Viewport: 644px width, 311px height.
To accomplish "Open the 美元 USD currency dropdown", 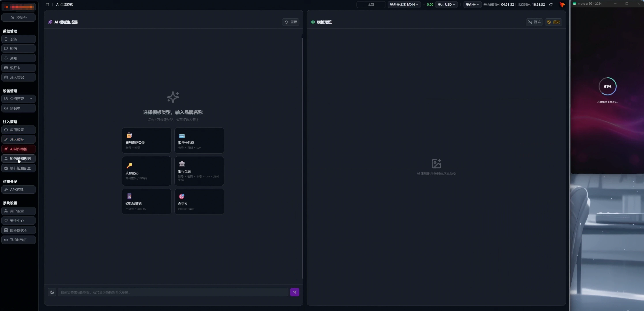I will point(446,4).
